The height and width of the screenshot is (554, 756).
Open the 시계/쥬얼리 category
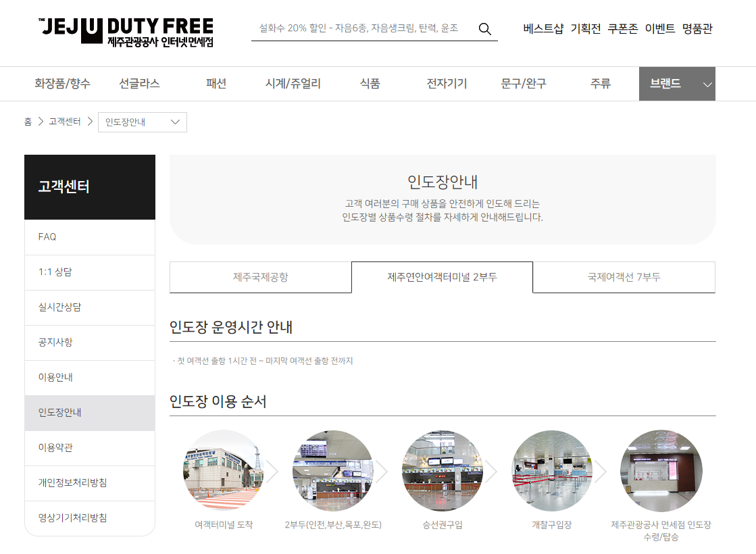click(x=293, y=83)
